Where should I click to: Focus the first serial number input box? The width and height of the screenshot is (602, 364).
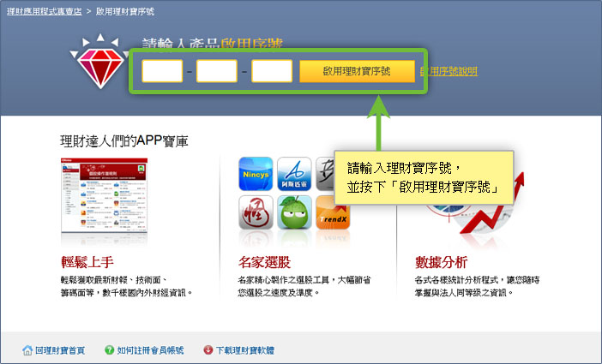coord(162,71)
